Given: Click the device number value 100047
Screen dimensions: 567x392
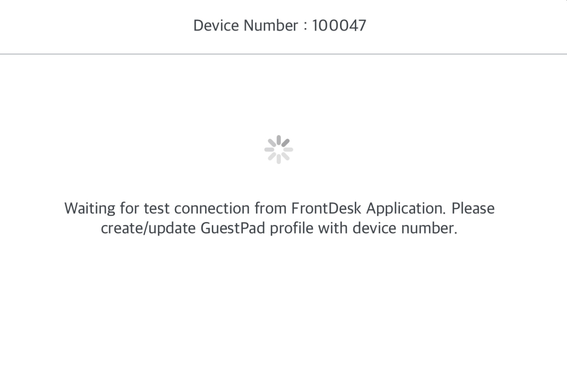Looking at the screenshot, I should 339,26.
